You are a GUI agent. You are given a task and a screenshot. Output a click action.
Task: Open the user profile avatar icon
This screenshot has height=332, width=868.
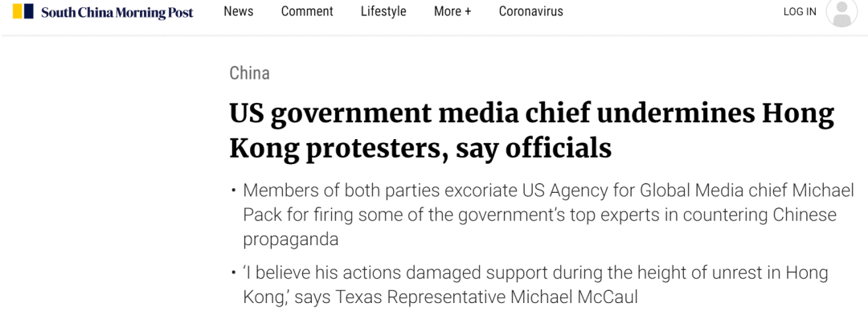point(841,12)
